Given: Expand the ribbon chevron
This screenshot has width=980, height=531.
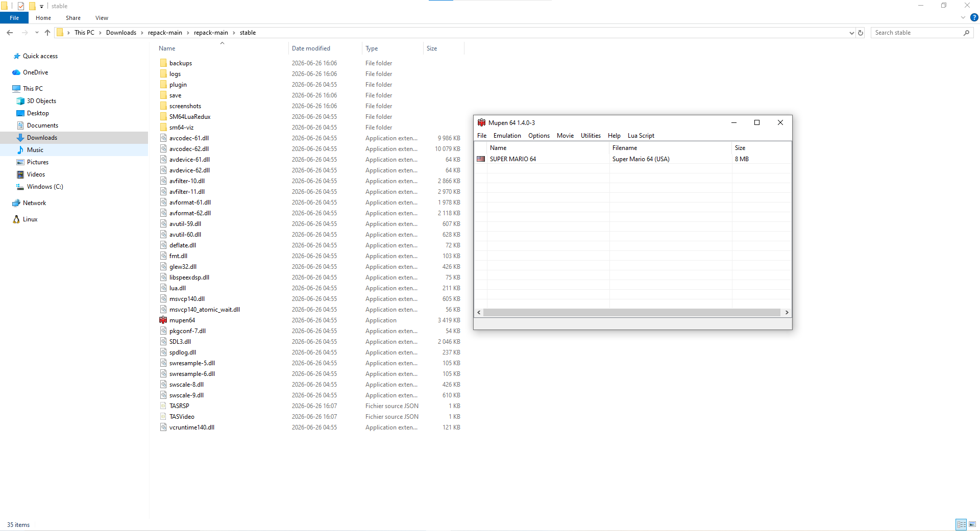Looking at the screenshot, I should point(963,18).
